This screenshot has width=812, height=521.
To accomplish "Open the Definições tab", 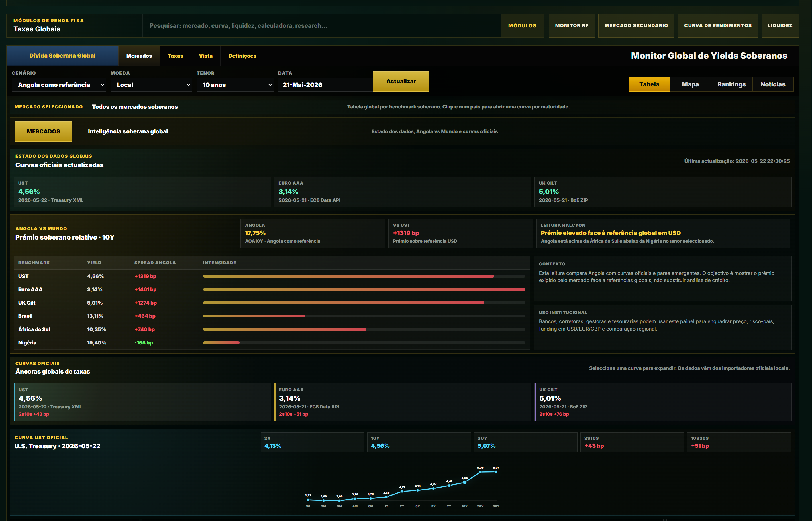I will tap(242, 56).
